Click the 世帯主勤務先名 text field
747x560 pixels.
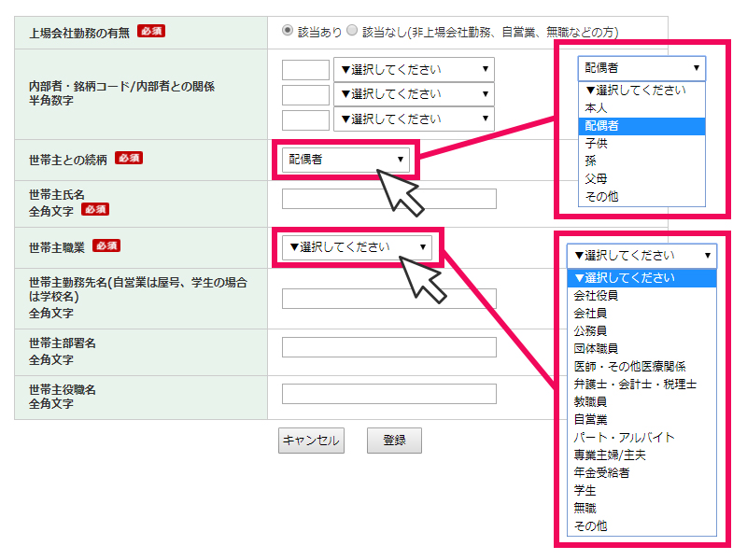click(x=388, y=299)
